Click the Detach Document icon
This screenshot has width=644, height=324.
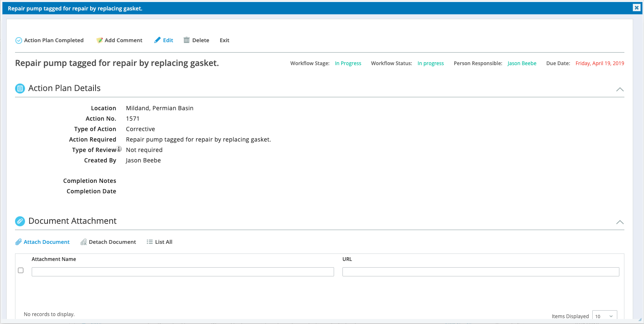point(83,242)
